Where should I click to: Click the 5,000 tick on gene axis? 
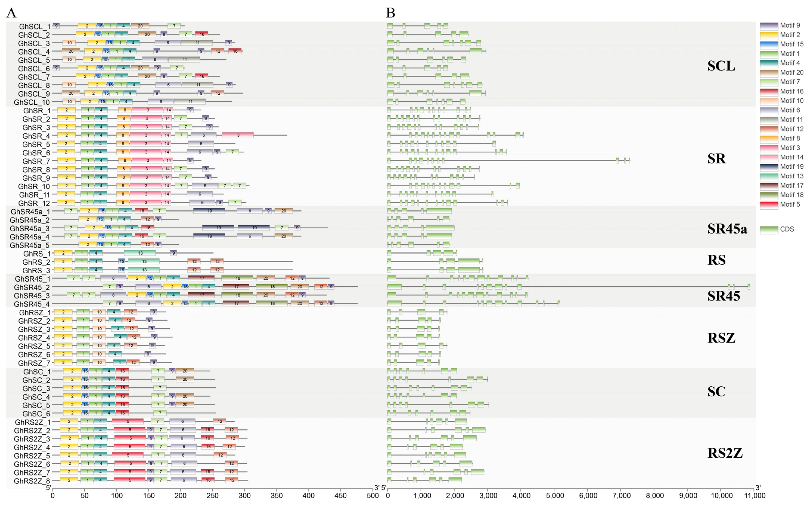tap(555, 495)
